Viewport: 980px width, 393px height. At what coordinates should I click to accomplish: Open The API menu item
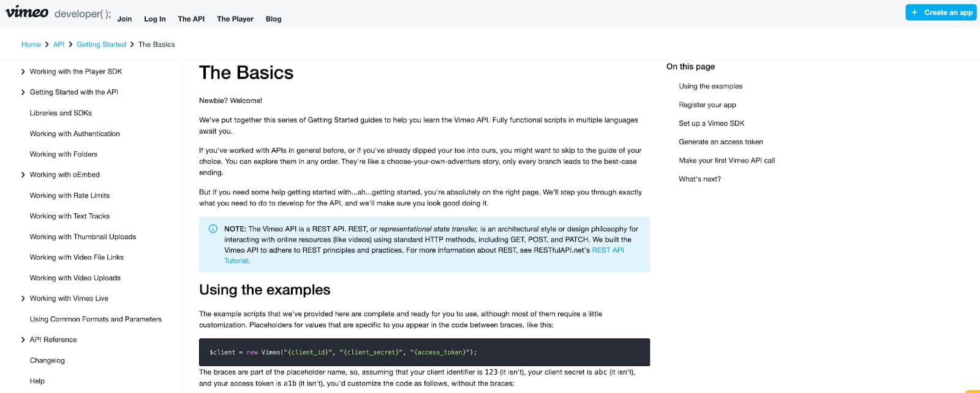[x=191, y=19]
